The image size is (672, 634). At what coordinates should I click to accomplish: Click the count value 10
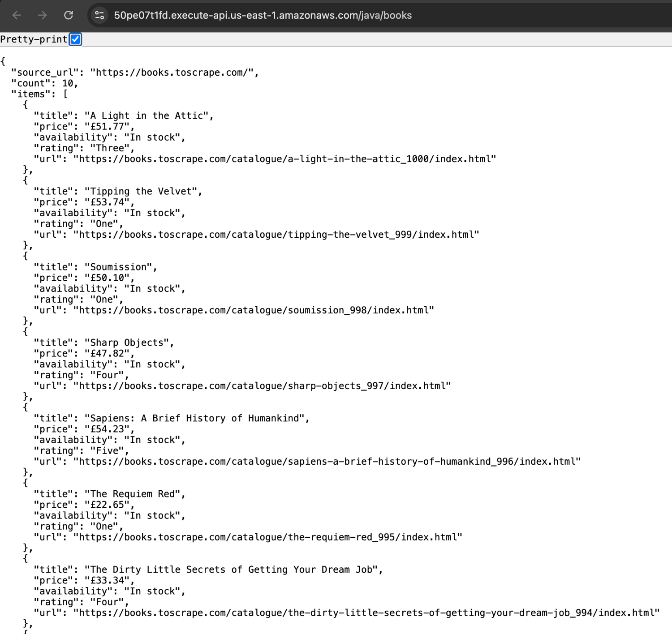(x=68, y=83)
